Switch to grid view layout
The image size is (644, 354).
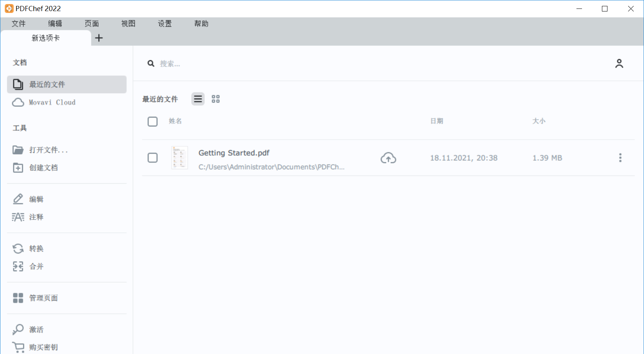tap(216, 99)
